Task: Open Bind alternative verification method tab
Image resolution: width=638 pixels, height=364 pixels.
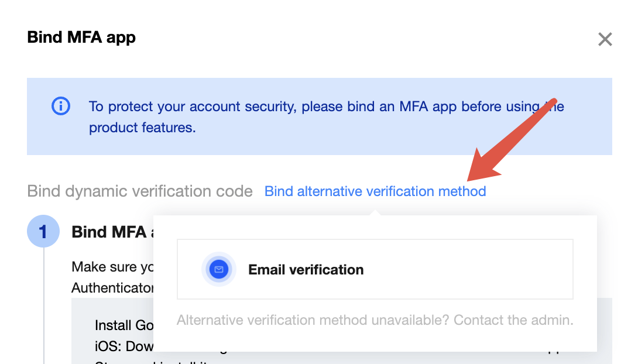Action: (375, 191)
